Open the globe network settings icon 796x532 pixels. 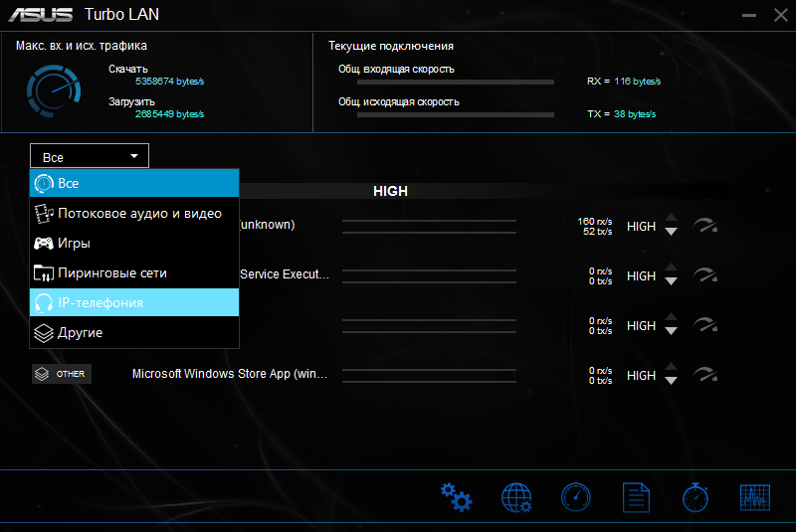point(516,497)
